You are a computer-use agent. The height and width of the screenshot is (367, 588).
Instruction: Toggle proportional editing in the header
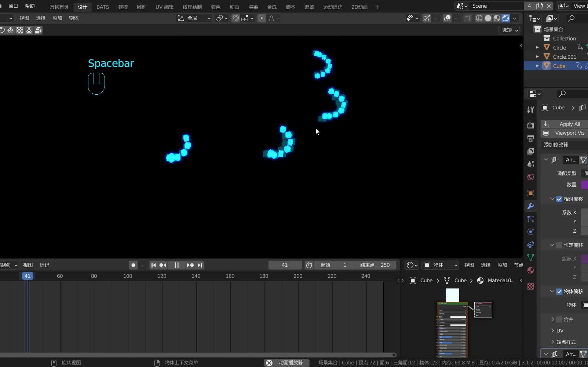click(262, 18)
